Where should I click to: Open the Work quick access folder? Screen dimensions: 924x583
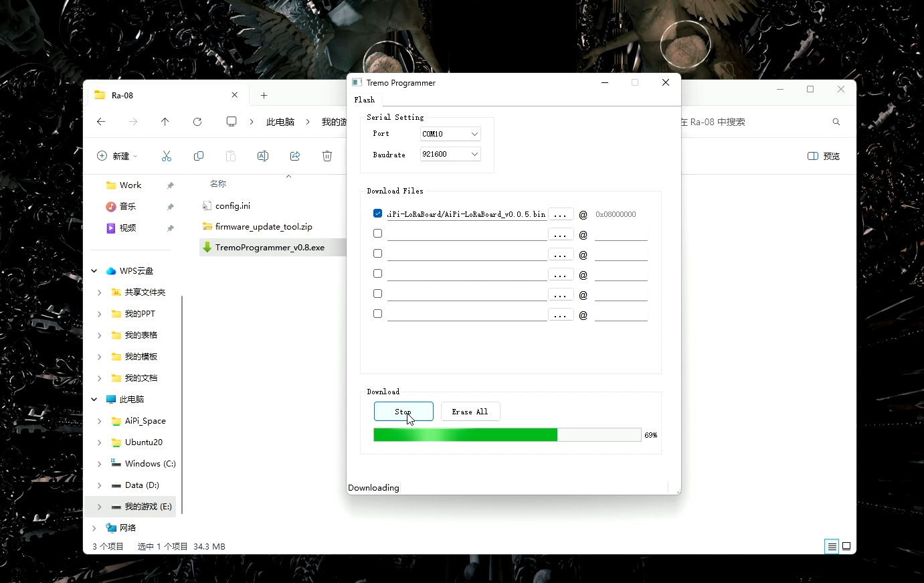(130, 185)
